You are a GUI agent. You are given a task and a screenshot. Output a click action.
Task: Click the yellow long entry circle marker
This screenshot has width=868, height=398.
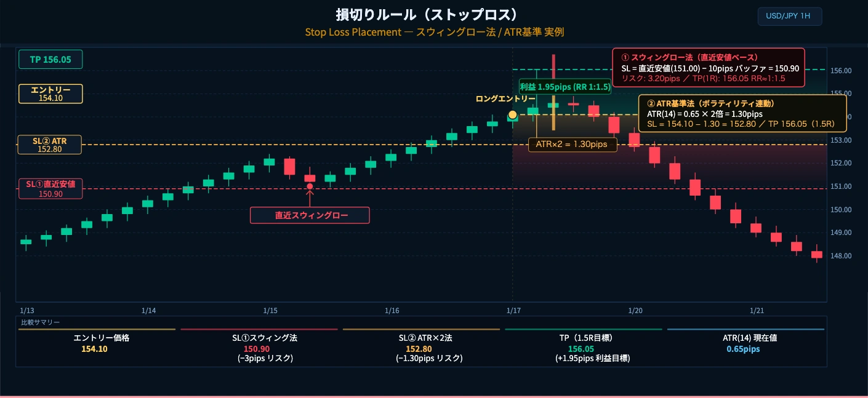pos(512,114)
